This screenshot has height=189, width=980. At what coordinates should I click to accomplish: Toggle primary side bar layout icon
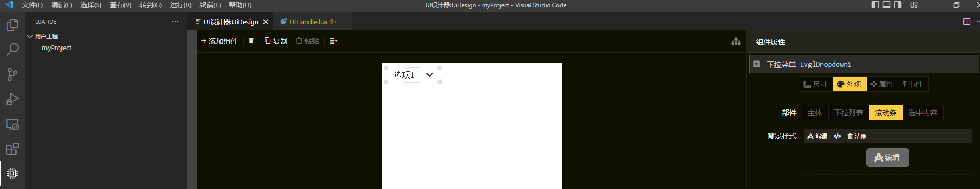(875, 5)
